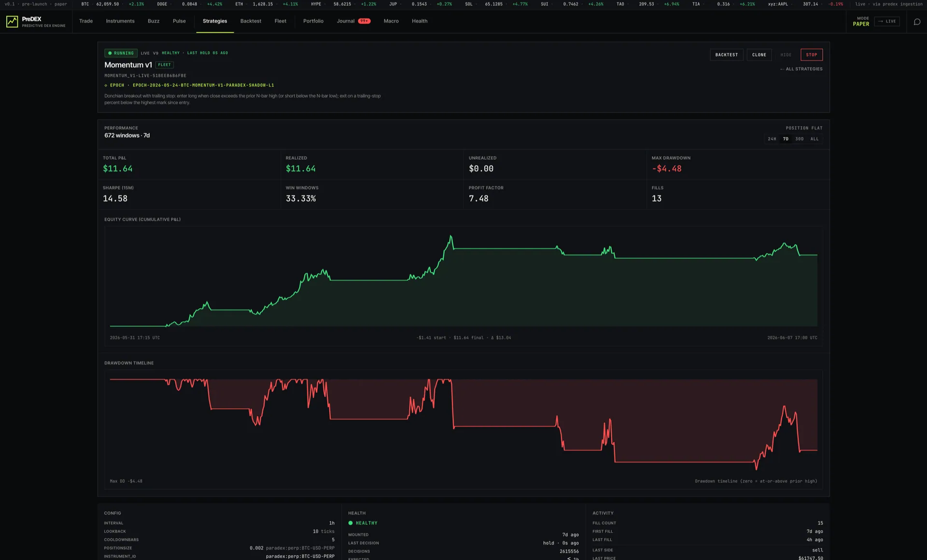The image size is (927, 560).
Task: Click the drawdown timeline lowest trough
Action: point(756,468)
